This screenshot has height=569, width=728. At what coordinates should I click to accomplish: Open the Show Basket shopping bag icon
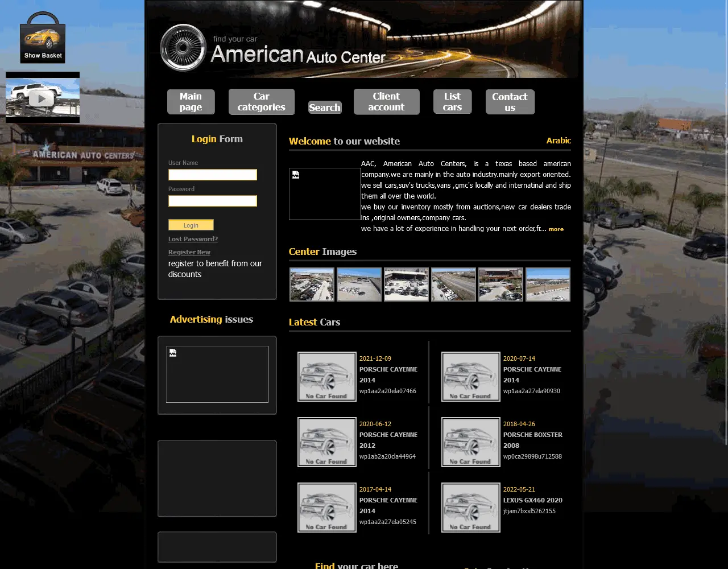point(43,38)
